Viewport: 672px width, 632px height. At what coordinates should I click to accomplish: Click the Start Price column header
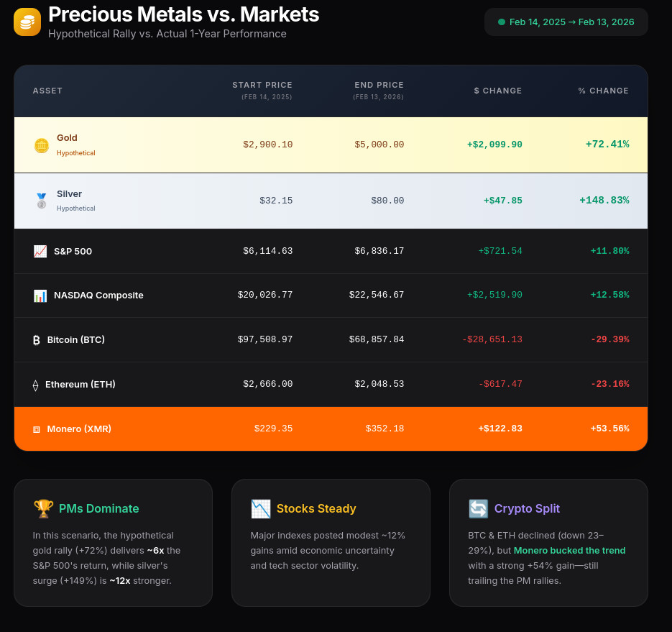click(262, 86)
